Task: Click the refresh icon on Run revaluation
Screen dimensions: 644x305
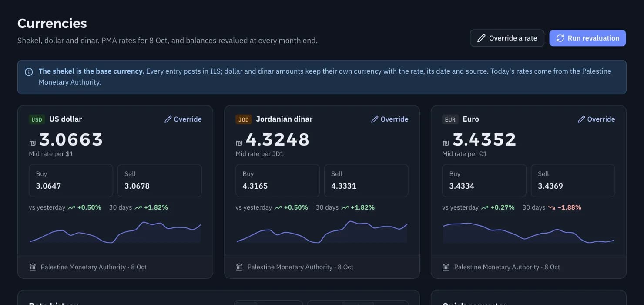Action: [x=560, y=38]
